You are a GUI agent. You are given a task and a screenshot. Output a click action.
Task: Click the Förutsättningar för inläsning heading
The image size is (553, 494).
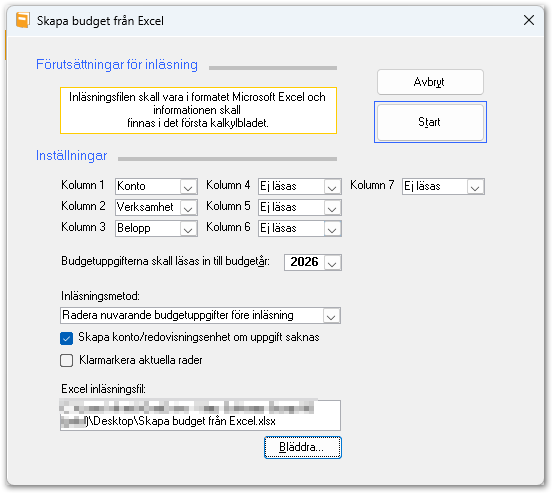[117, 65]
